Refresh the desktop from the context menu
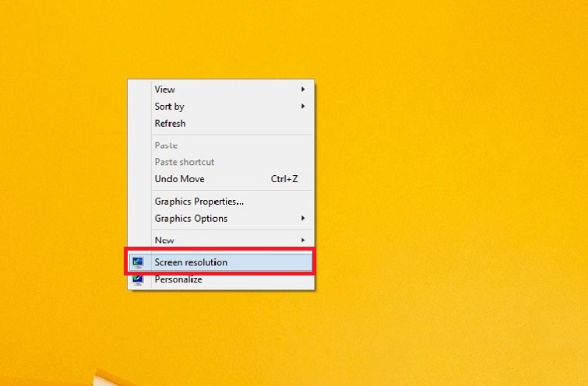The height and width of the screenshot is (386, 588). (170, 124)
